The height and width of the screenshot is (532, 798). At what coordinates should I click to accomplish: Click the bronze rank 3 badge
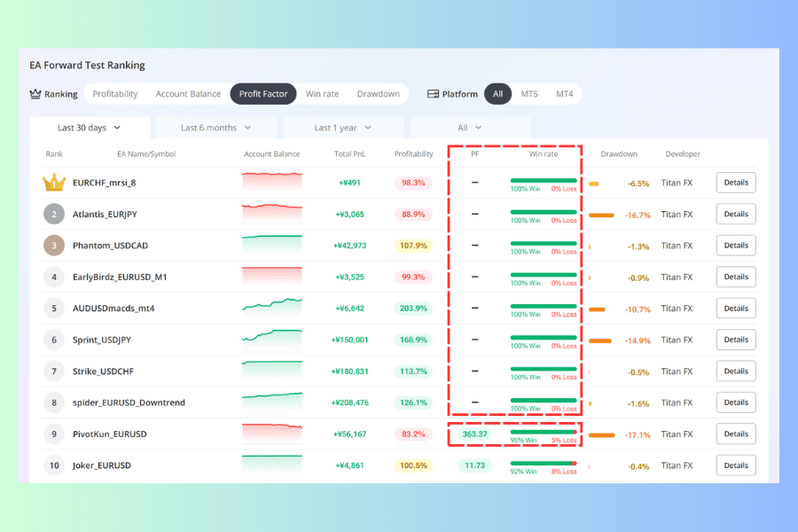pyautogui.click(x=54, y=246)
